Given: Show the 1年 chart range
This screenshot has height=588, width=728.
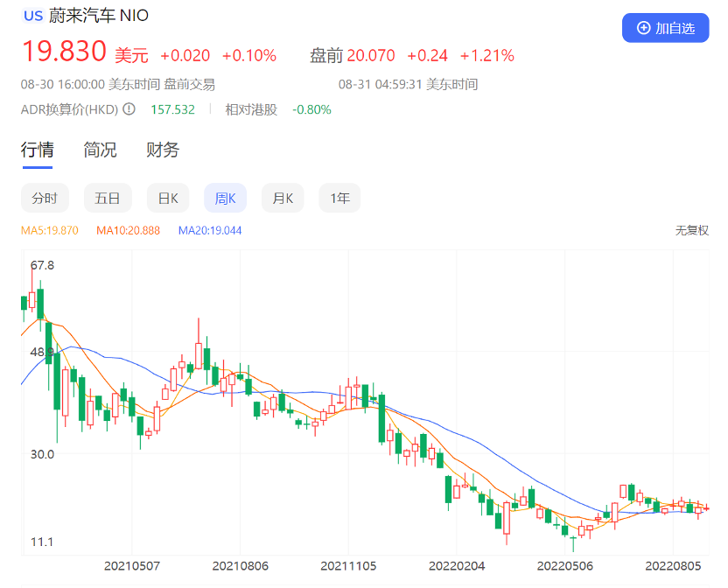Looking at the screenshot, I should tap(339, 199).
